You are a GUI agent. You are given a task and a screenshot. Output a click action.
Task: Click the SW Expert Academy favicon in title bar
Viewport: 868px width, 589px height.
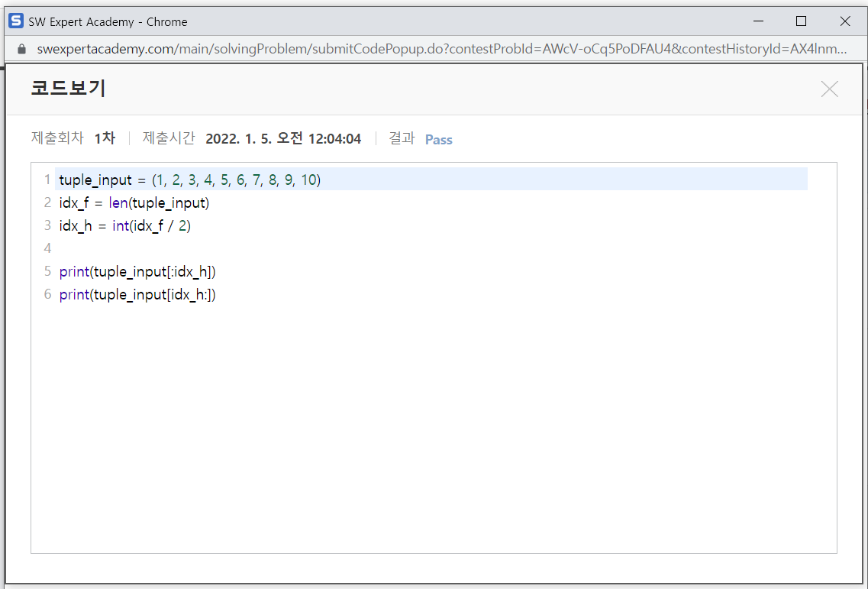click(16, 21)
